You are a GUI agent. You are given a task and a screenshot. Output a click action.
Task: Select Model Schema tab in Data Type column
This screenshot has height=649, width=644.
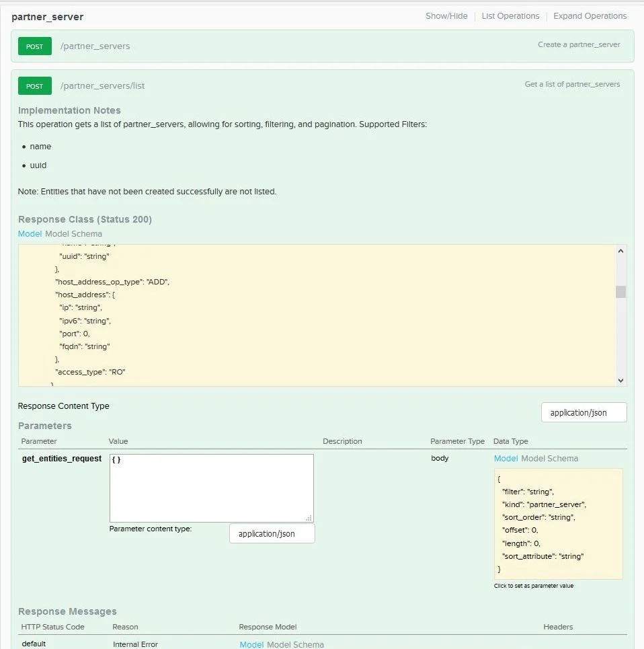coord(550,459)
